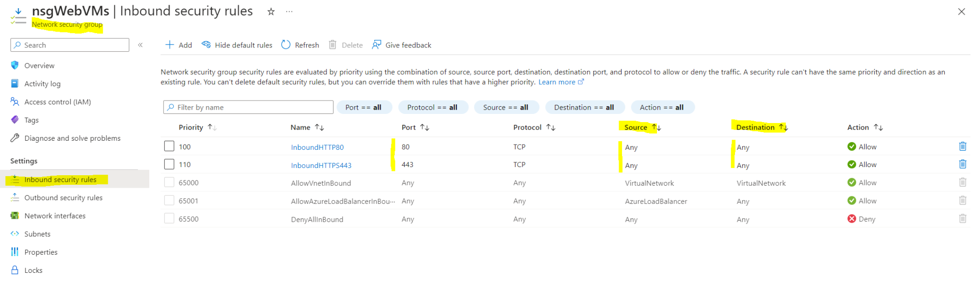Add a new inbound rule

click(178, 45)
